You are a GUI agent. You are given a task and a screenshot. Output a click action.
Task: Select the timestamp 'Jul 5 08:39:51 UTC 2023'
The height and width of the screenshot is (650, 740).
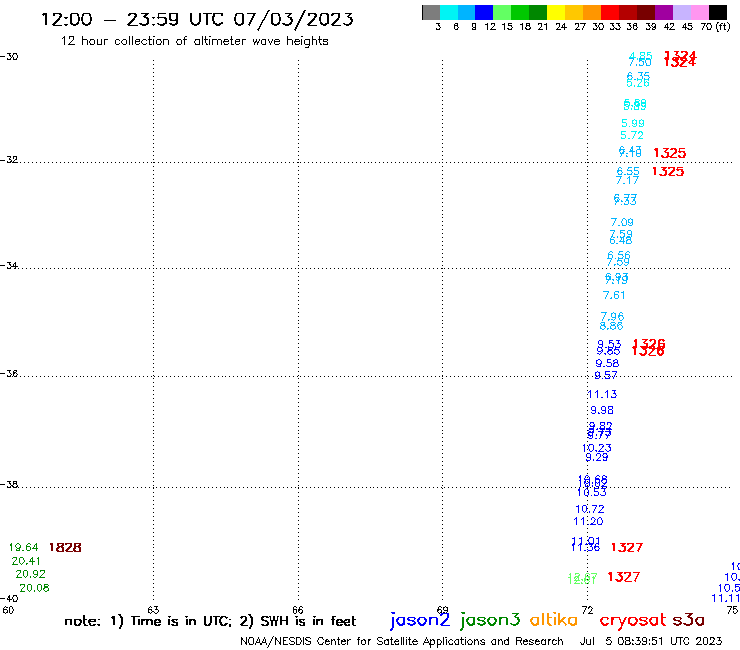tap(651, 642)
